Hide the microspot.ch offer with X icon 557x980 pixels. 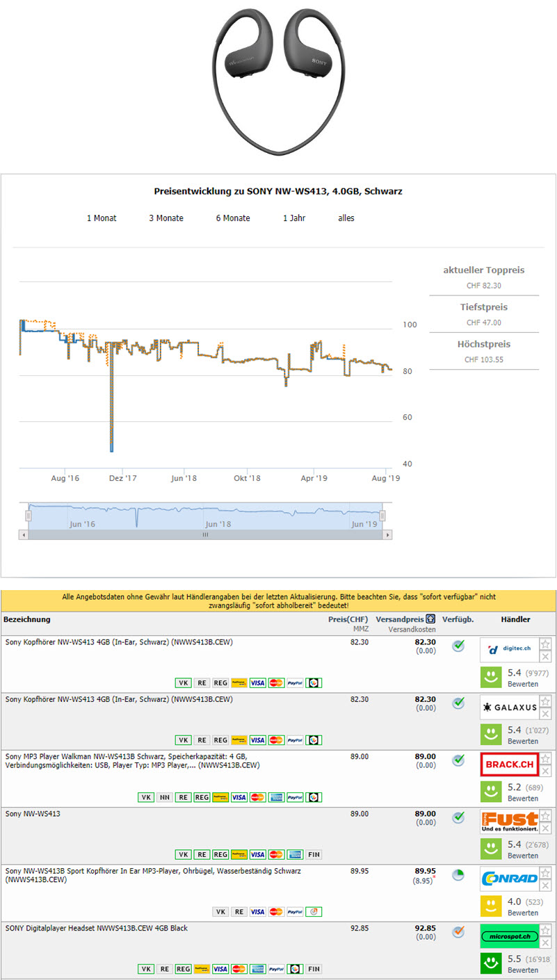(x=546, y=942)
